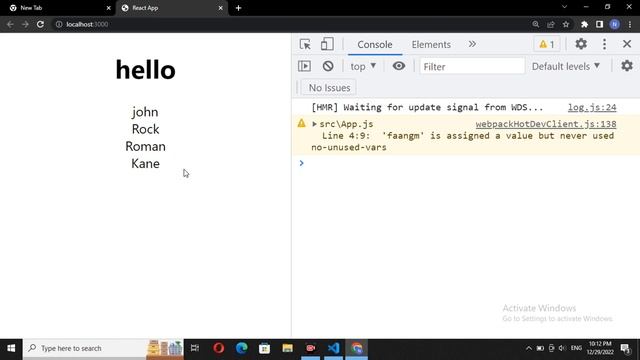Viewport: 640px width, 360px height.
Task: Open console settings gear
Action: pyautogui.click(x=627, y=66)
